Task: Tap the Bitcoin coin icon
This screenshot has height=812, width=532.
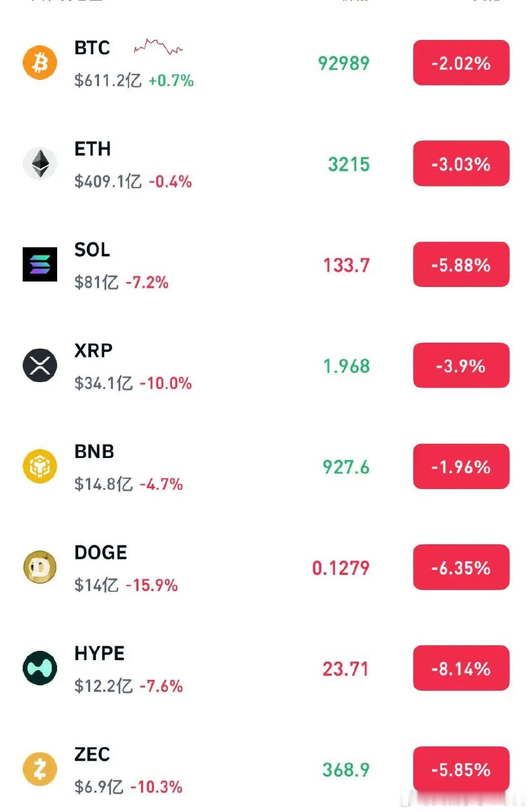Action: [x=40, y=63]
